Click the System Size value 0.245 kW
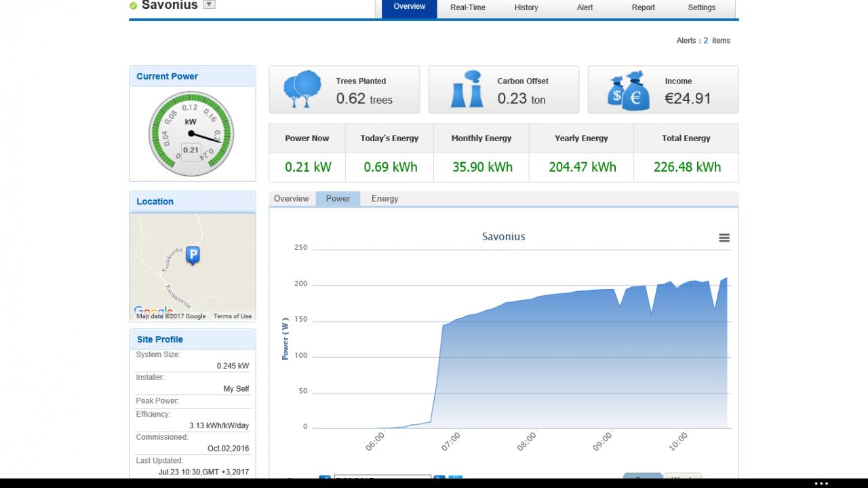 point(233,366)
